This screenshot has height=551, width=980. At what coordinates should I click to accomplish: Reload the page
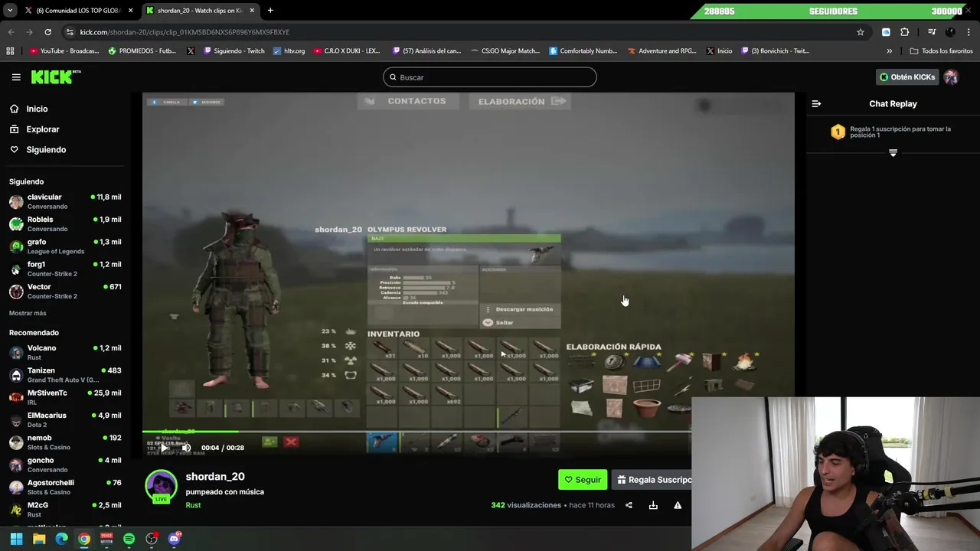[47, 32]
